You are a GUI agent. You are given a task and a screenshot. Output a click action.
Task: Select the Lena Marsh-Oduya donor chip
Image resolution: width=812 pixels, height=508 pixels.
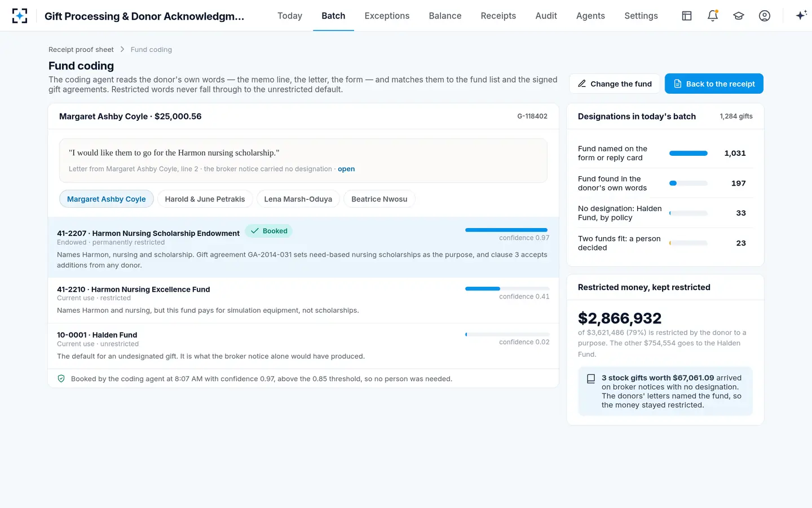pos(298,199)
